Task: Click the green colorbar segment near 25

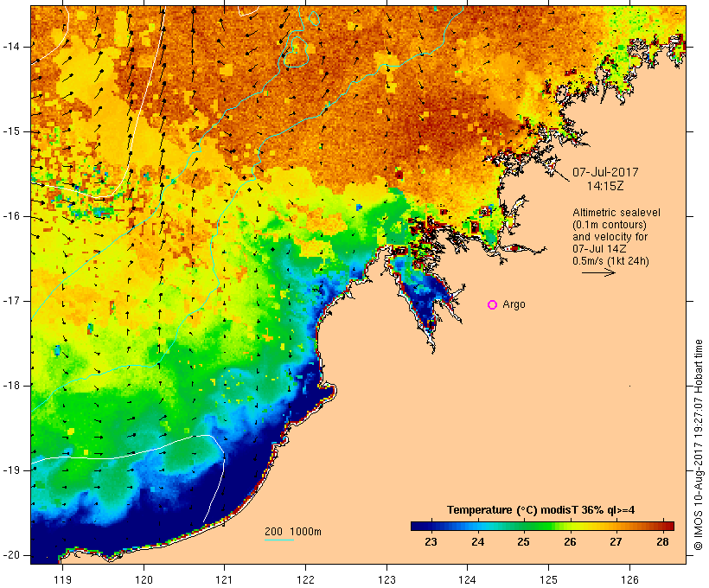Action: click(523, 526)
